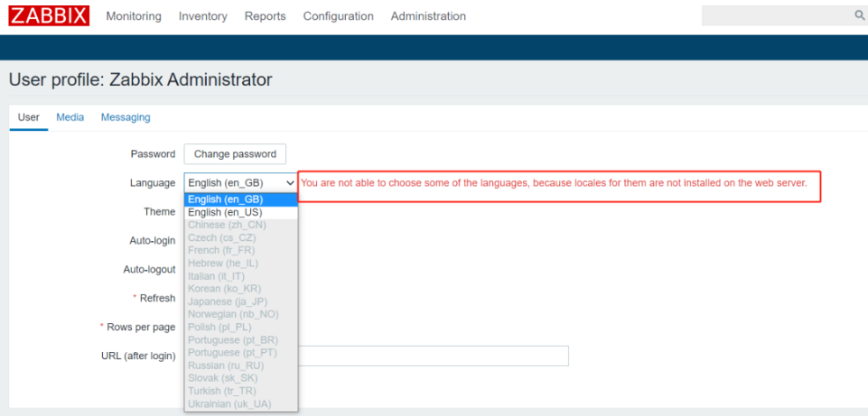Collapse the Language dropdown arrow
Viewport: 868px width, 416px height.
click(x=290, y=183)
